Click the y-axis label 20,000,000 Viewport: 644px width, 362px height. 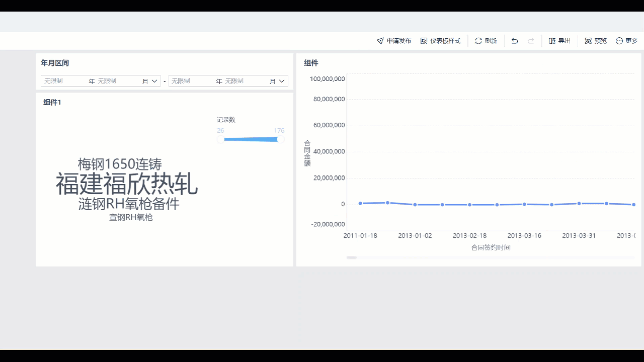[329, 178]
